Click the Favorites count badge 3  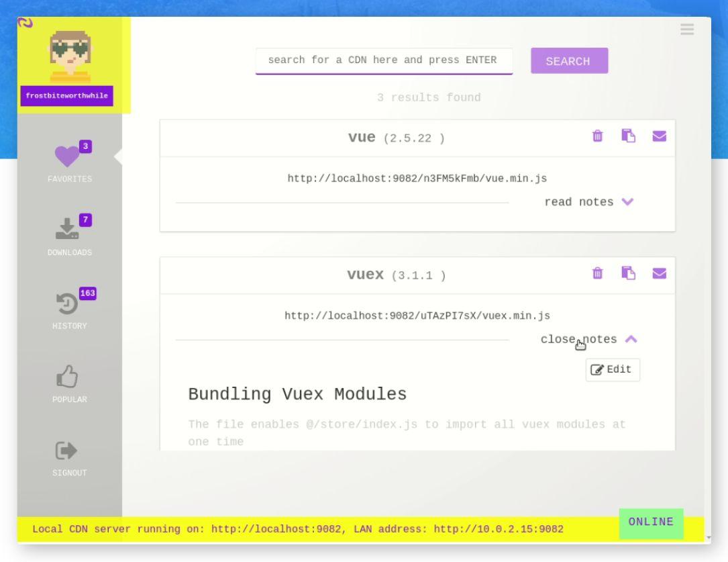click(85, 146)
